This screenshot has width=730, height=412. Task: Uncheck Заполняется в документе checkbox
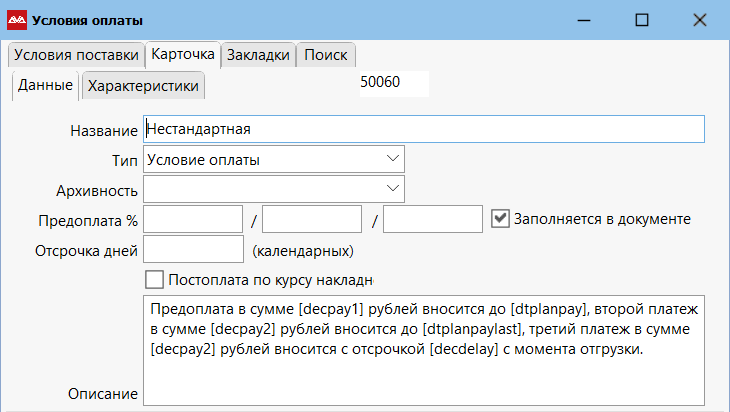click(x=502, y=218)
